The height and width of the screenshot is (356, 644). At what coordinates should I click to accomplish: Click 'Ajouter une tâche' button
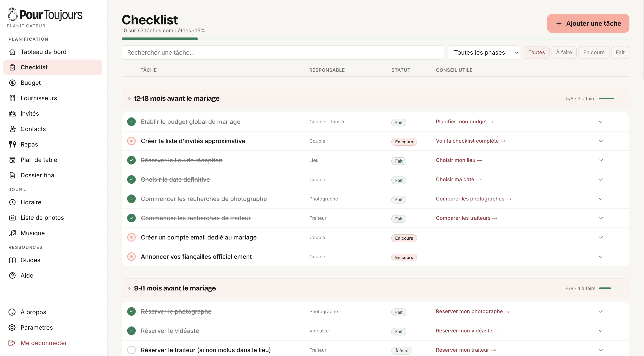tap(588, 23)
